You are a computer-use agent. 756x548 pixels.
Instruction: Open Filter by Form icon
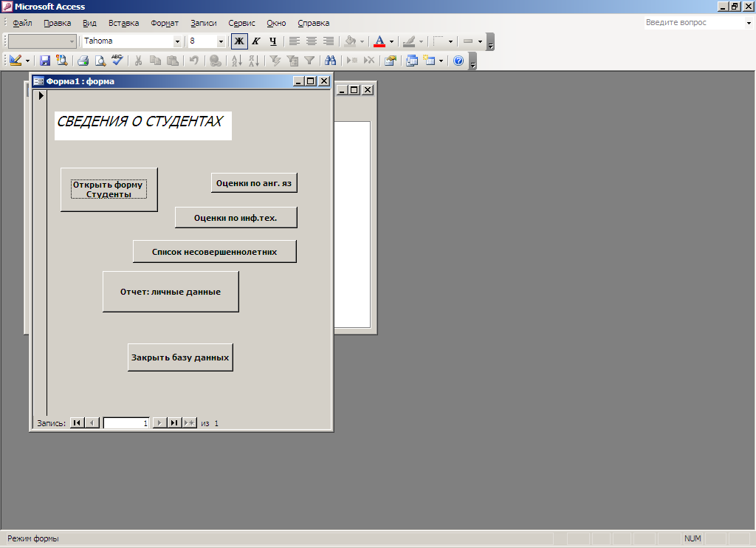pyautogui.click(x=292, y=61)
